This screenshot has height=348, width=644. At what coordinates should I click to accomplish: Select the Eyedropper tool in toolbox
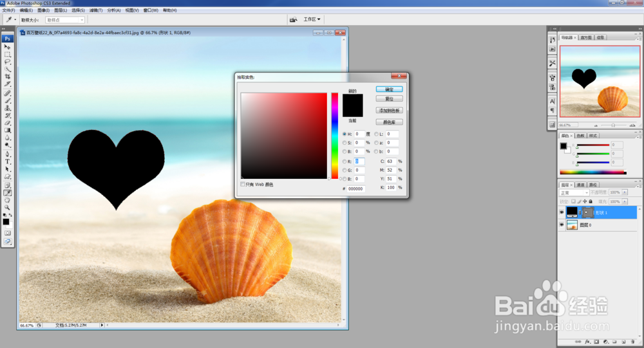point(7,193)
